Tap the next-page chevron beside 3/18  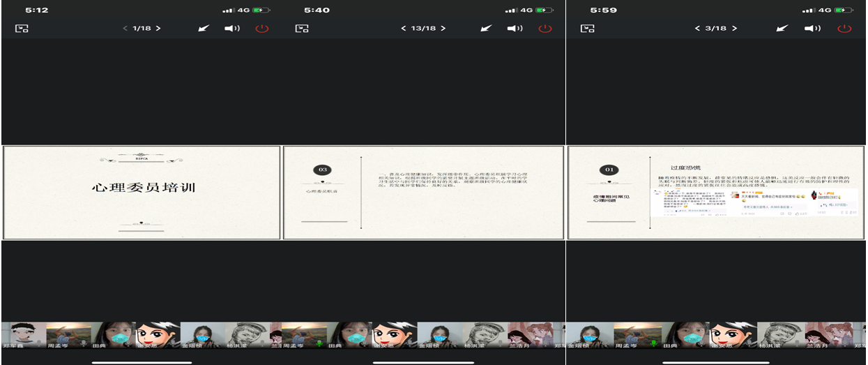coord(734,29)
